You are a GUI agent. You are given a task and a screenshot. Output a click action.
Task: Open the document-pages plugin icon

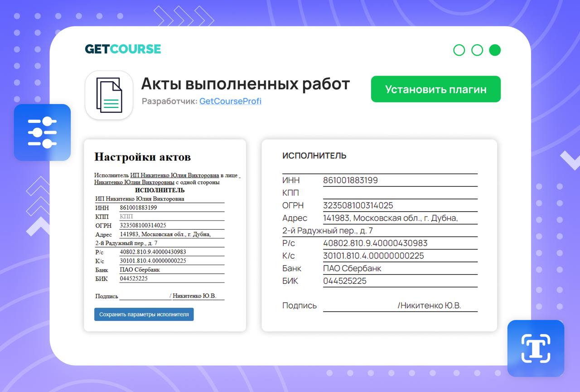[109, 95]
